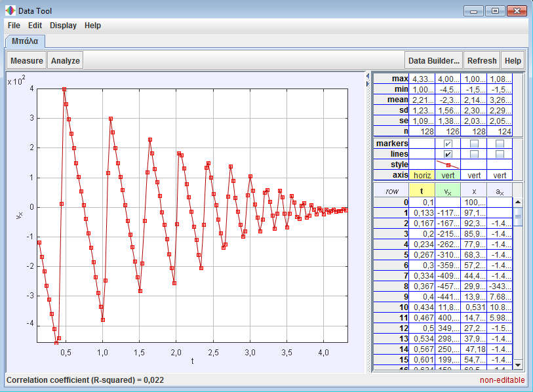Image resolution: width=533 pixels, height=392 pixels.
Task: Select x cell 0,531 in row 10
Action: point(474,307)
